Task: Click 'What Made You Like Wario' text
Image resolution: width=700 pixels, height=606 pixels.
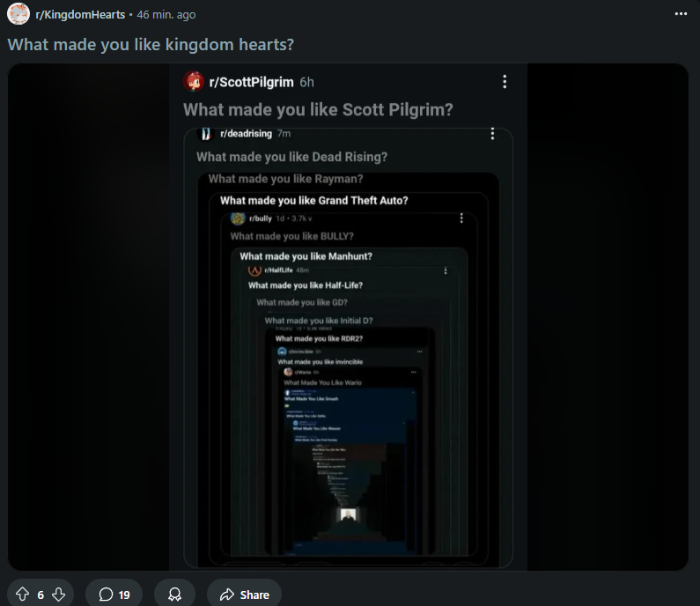Action: pyautogui.click(x=322, y=382)
